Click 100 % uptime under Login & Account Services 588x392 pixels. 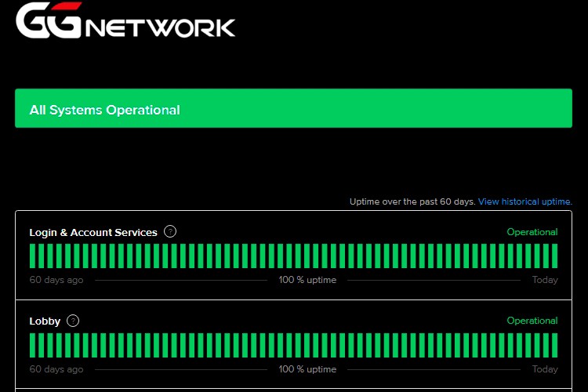(307, 280)
